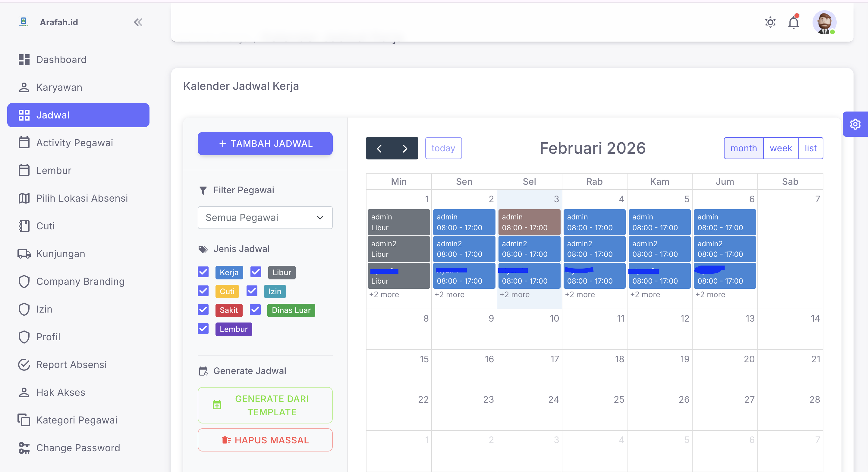Collapse sidebar with double chevron icon
The width and height of the screenshot is (868, 472).
pyautogui.click(x=138, y=22)
